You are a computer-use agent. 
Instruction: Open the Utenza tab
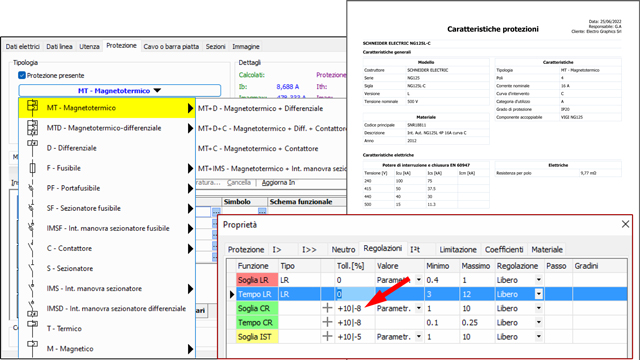coord(89,47)
